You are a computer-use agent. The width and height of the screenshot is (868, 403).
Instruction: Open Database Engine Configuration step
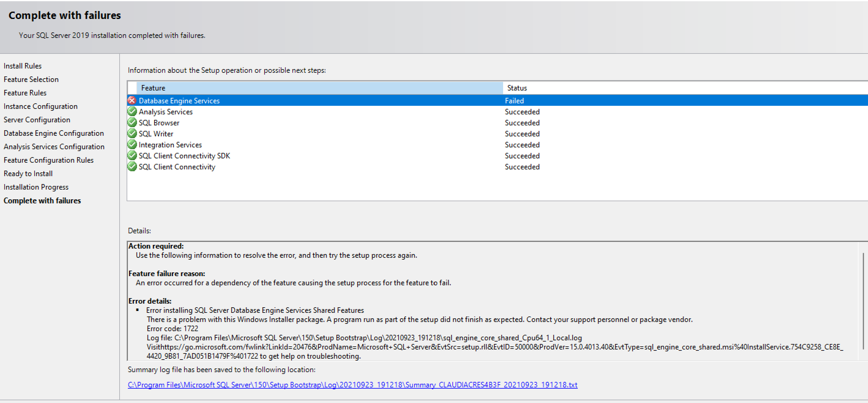pos(54,133)
